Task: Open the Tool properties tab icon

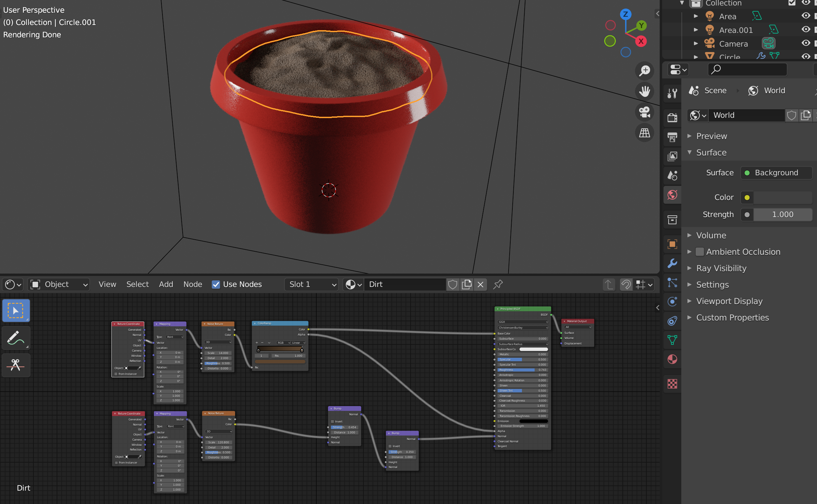Action: 672,93
